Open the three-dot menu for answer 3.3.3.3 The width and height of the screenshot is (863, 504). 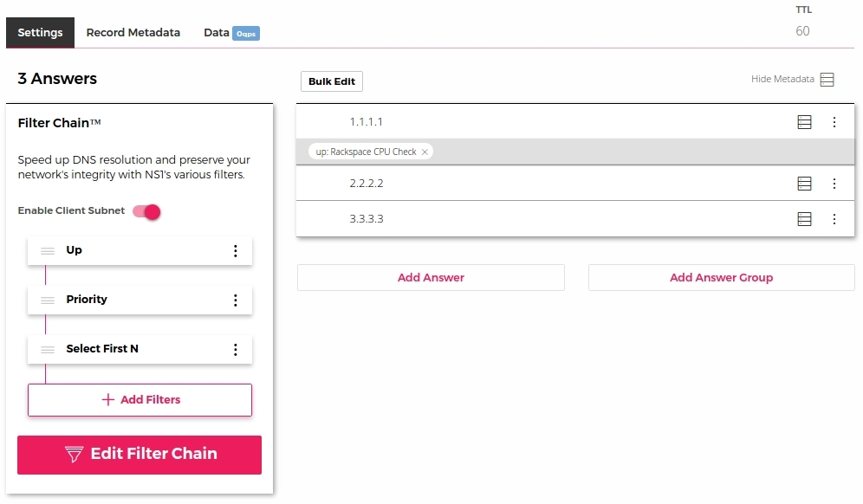[x=834, y=218]
